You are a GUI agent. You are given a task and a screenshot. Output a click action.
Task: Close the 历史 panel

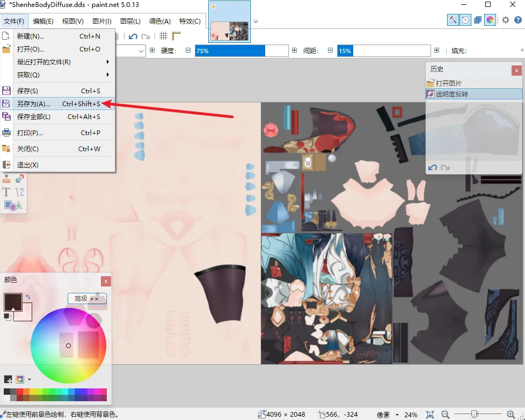pos(516,70)
